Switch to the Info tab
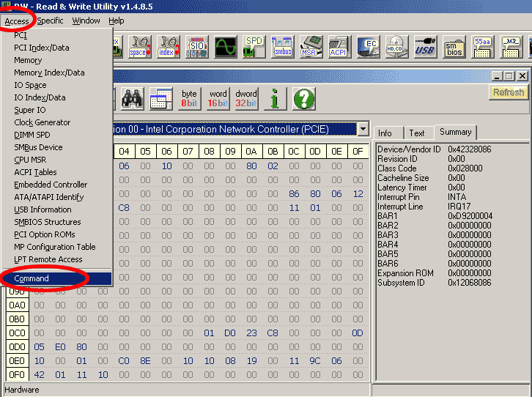The image size is (532, 397). click(x=385, y=133)
